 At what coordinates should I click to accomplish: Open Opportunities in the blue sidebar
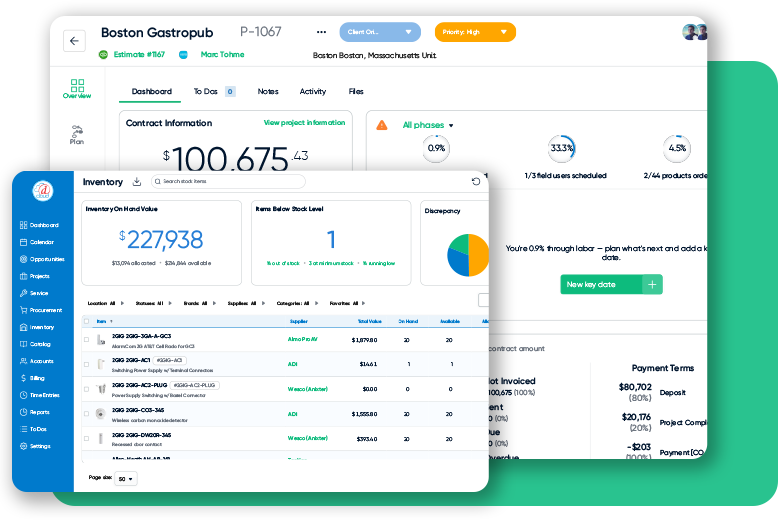tap(42, 259)
